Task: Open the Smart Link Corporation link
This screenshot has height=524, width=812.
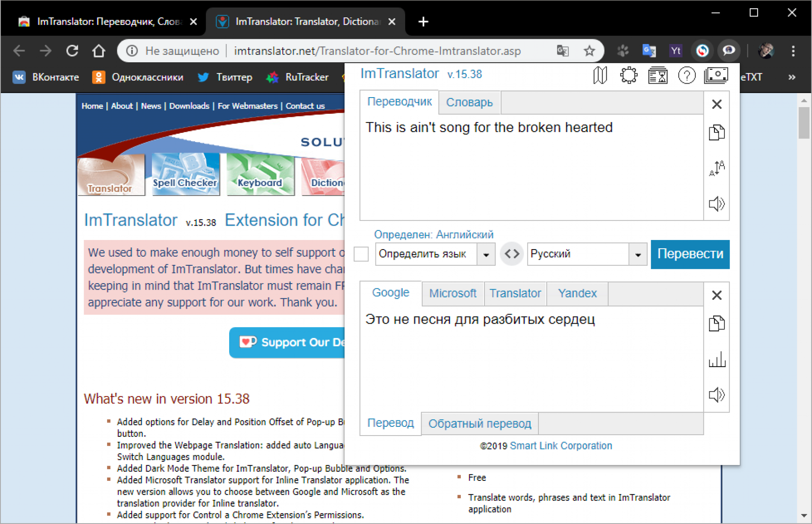Action: [561, 446]
